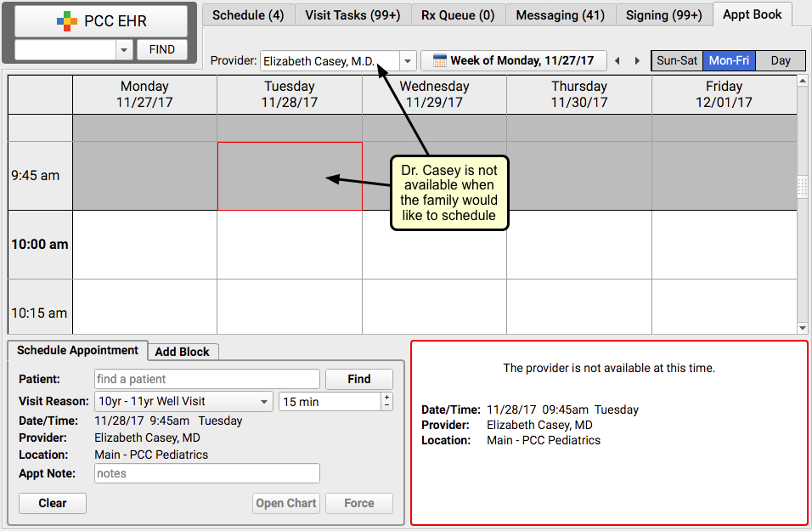Click the Appt Note notes field
The image size is (812, 531).
pos(207,473)
